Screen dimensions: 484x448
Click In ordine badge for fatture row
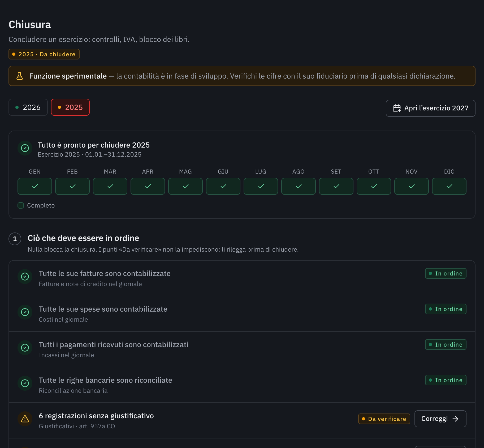(x=446, y=273)
